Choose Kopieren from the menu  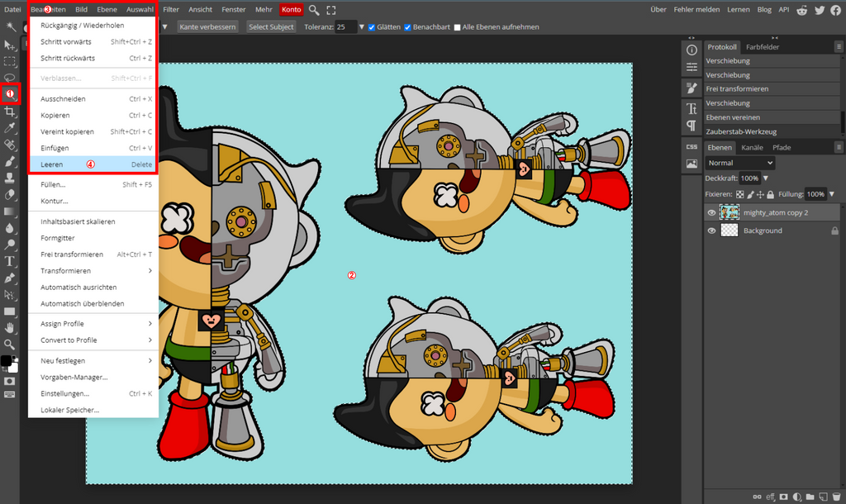coord(93,115)
